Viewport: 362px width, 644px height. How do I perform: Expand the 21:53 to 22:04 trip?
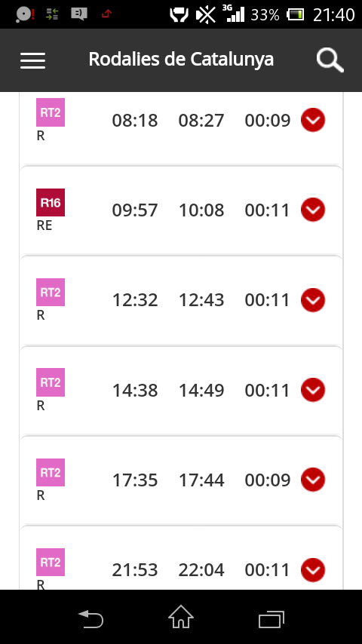313,569
